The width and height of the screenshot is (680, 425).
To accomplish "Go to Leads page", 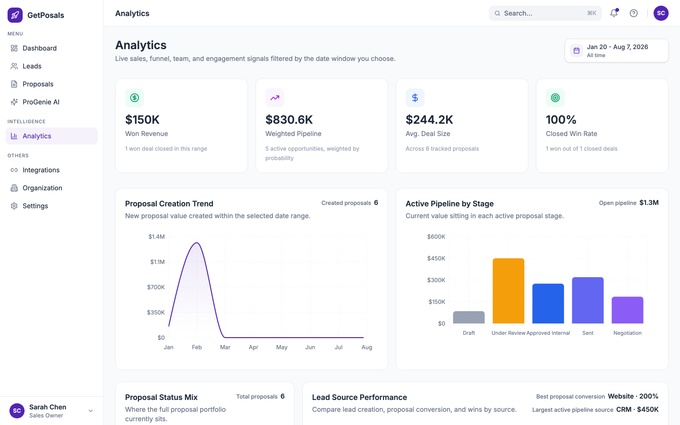I will click(52, 66).
